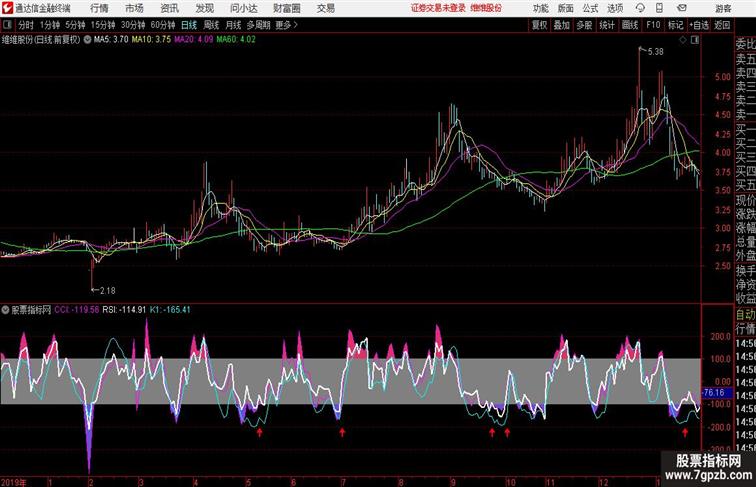
Task: Open the 资讯 menu
Action: [x=169, y=8]
